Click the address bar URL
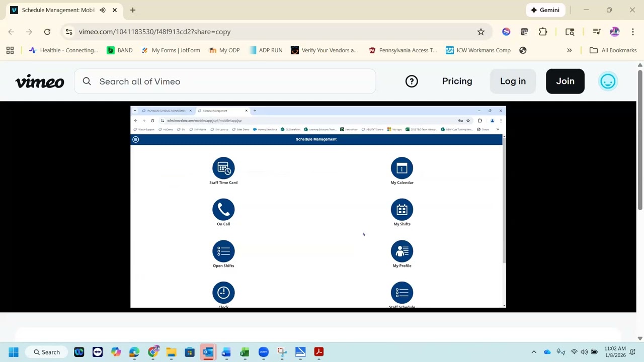This screenshot has height=362, width=644. click(154, 32)
